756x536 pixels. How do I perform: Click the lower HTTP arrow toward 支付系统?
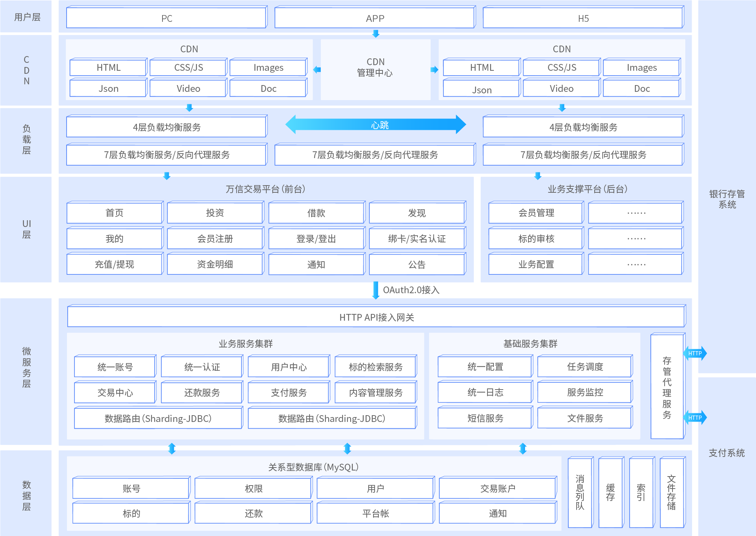click(x=695, y=417)
